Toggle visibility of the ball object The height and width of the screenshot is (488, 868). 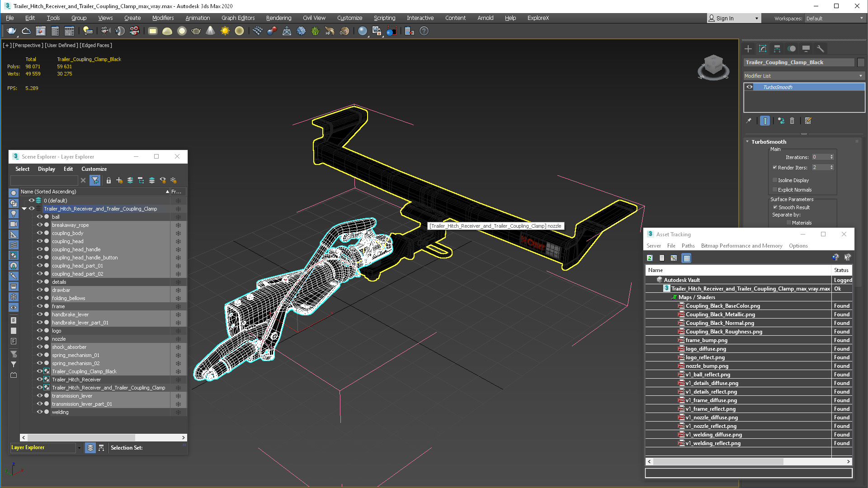tap(39, 217)
